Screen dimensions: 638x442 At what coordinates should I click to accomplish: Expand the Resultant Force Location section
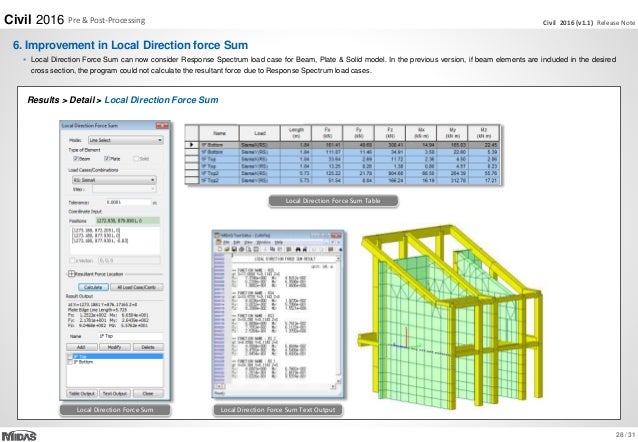(x=71, y=274)
